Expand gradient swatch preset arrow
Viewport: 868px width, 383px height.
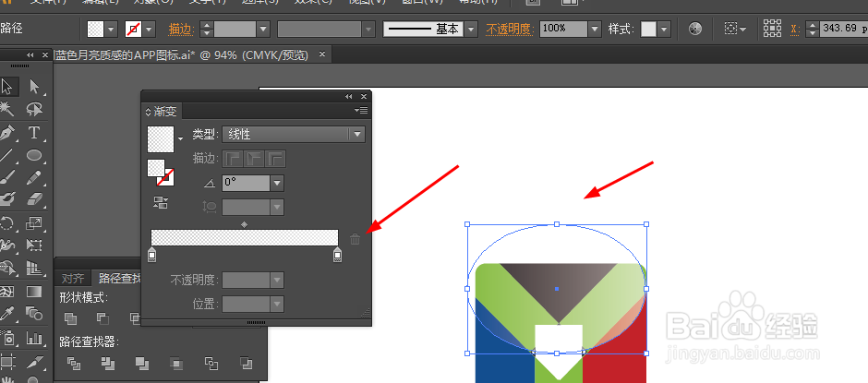[x=180, y=139]
